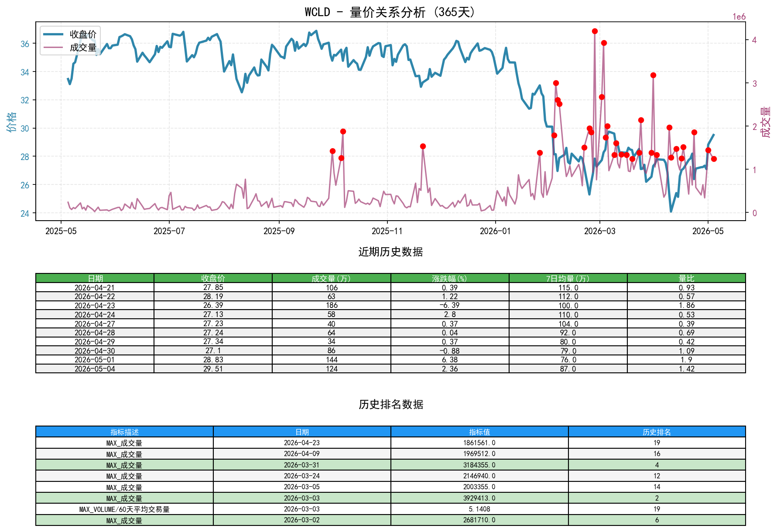
Task: Click the x-axis tick label 2025-09
Action: (279, 231)
